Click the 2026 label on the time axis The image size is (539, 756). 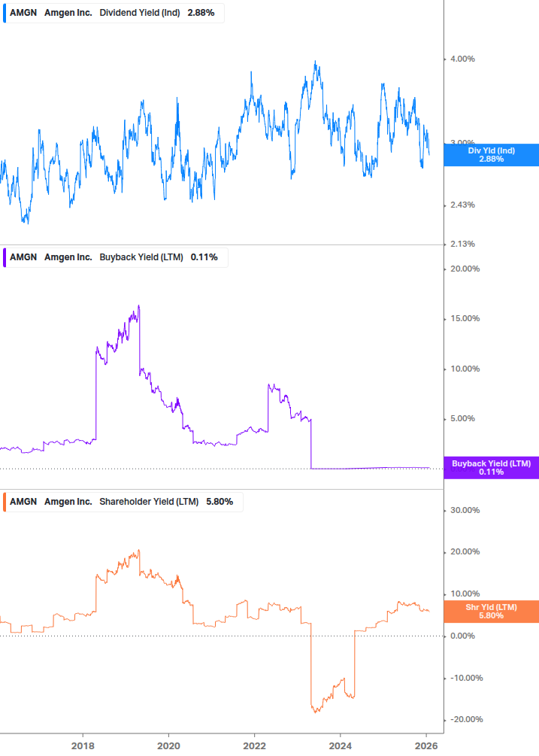pos(426,746)
